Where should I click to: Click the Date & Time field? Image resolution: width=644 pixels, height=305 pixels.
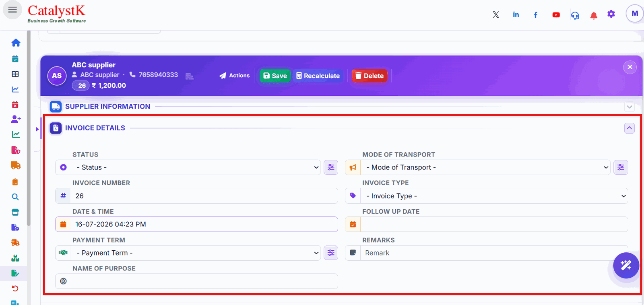[204, 225]
